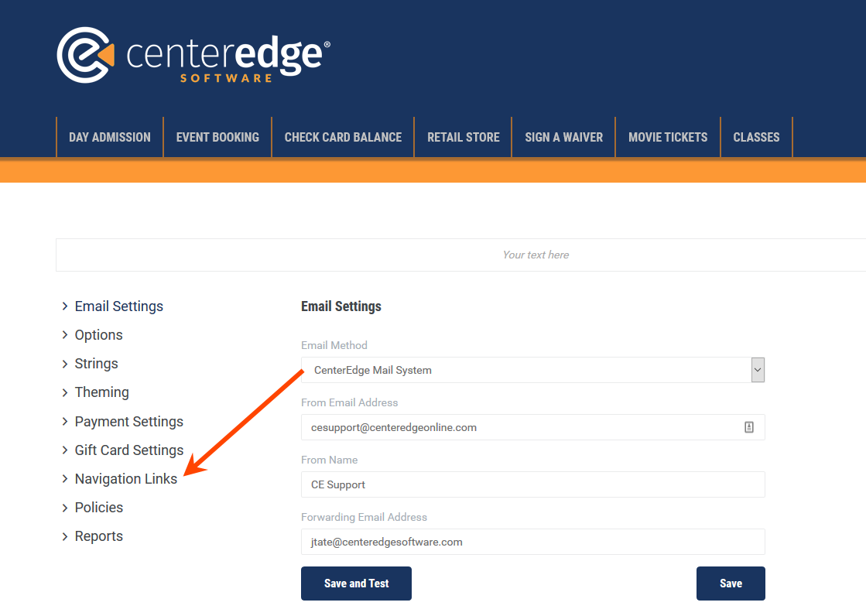Open the Strings sidebar link
The width and height of the screenshot is (866, 616).
click(x=97, y=364)
